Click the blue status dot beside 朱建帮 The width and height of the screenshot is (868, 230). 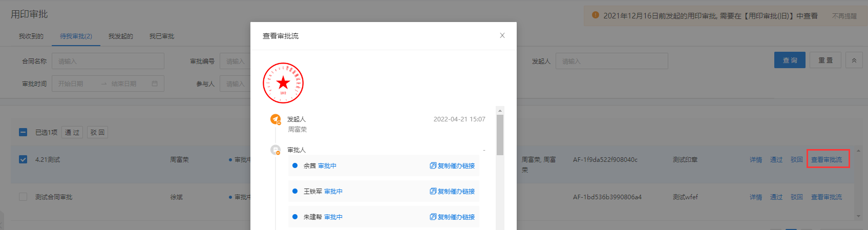click(x=295, y=217)
